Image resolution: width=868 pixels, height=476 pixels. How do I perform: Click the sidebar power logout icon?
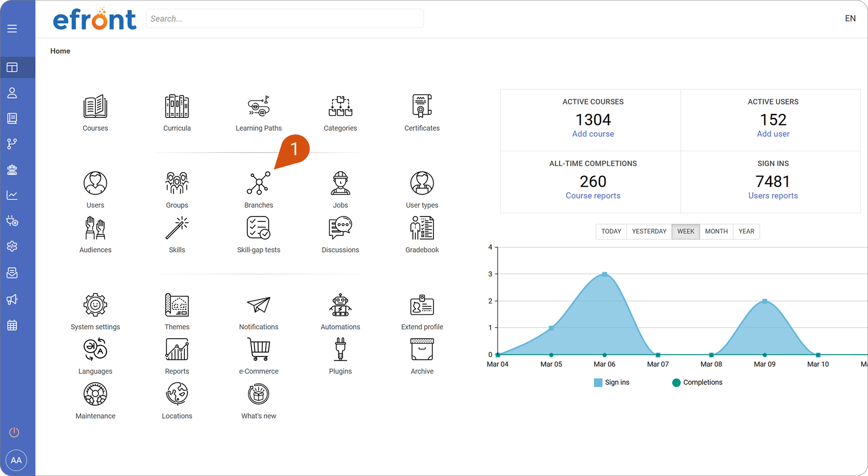click(14, 432)
